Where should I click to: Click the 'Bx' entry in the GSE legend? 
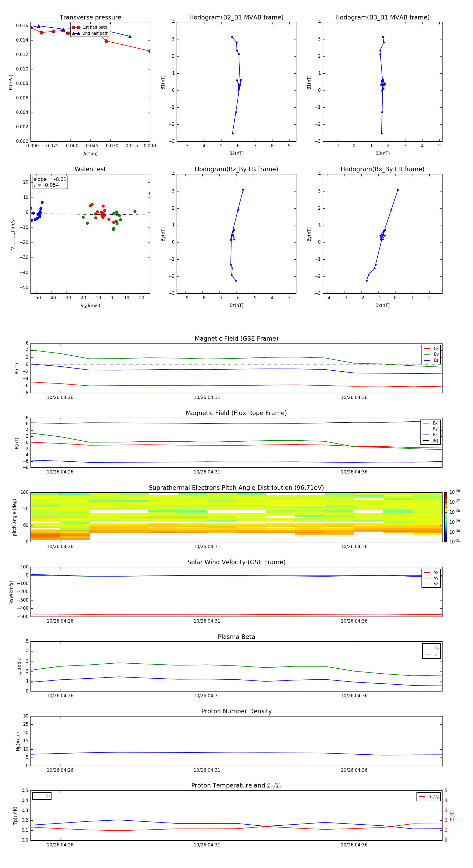(x=431, y=349)
